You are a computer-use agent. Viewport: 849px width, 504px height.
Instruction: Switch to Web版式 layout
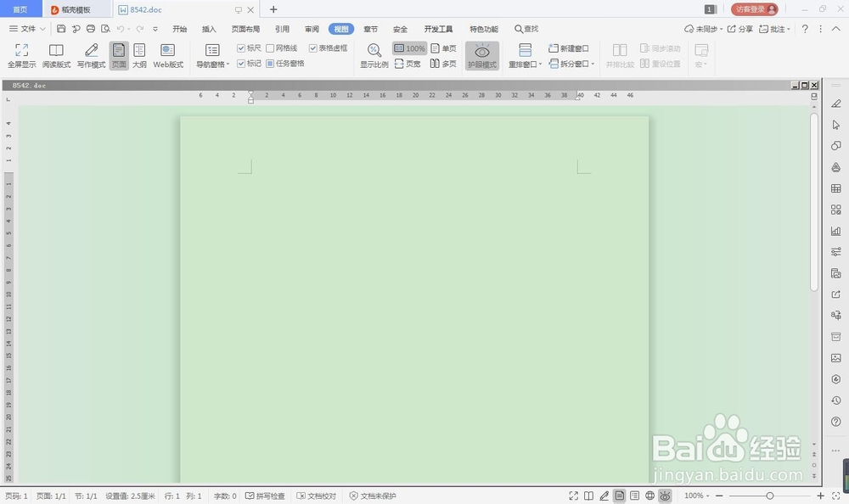point(168,56)
